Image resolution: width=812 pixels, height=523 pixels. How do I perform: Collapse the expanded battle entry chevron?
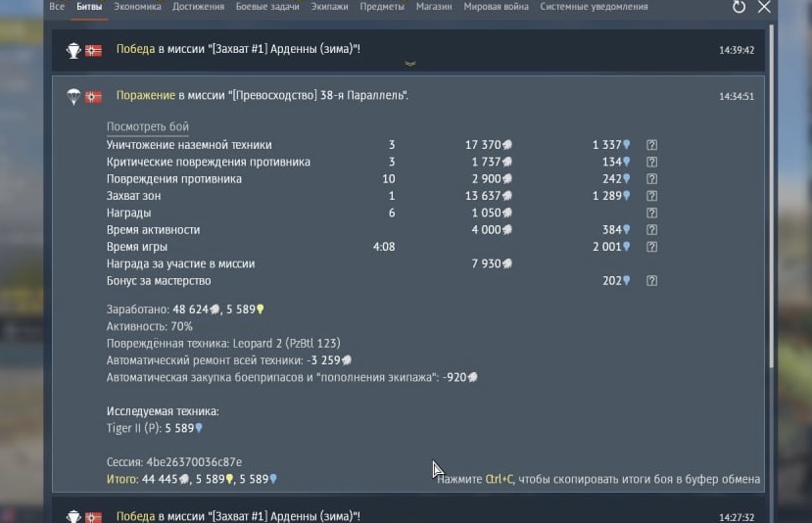tap(410, 65)
